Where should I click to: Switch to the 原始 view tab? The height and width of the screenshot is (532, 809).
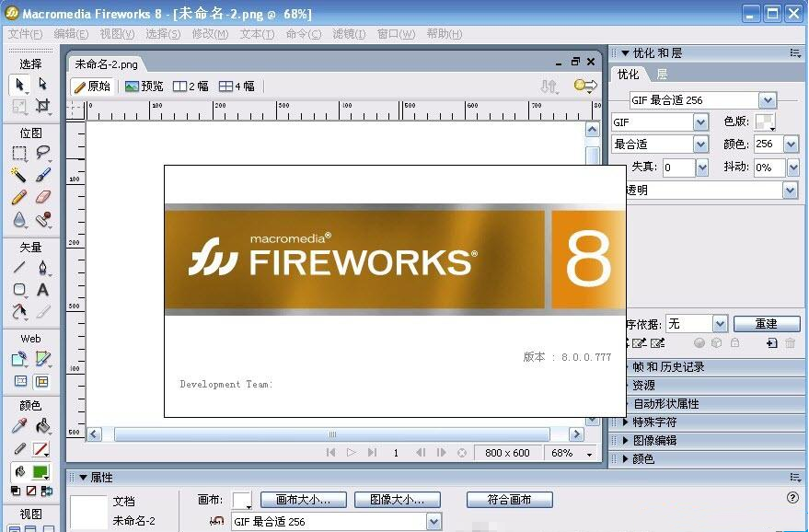coord(92,87)
